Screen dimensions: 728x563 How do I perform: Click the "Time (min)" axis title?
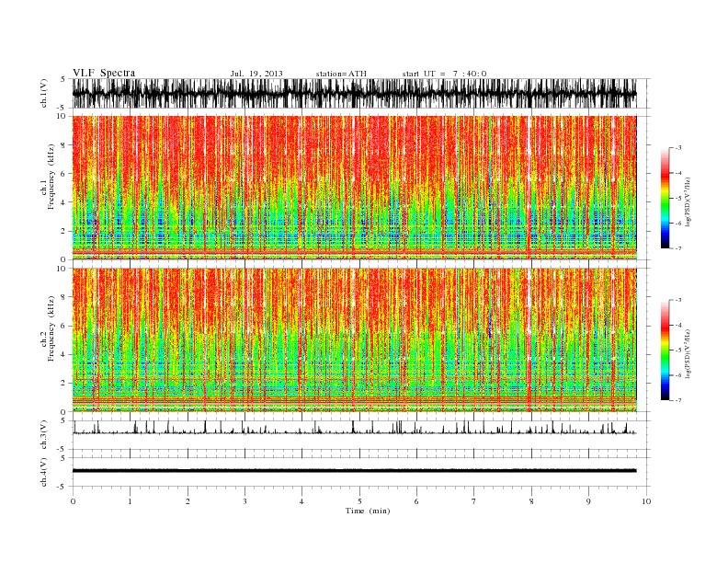click(x=368, y=511)
